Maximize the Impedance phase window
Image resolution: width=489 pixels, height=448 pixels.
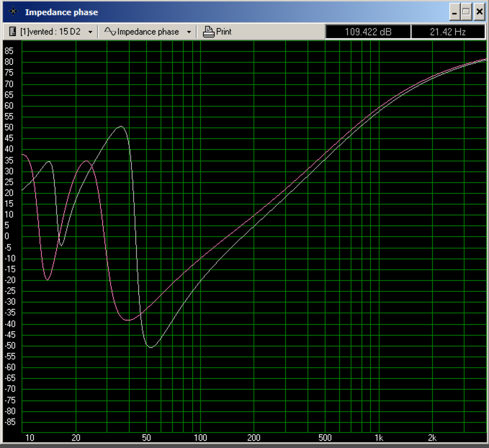(x=466, y=12)
